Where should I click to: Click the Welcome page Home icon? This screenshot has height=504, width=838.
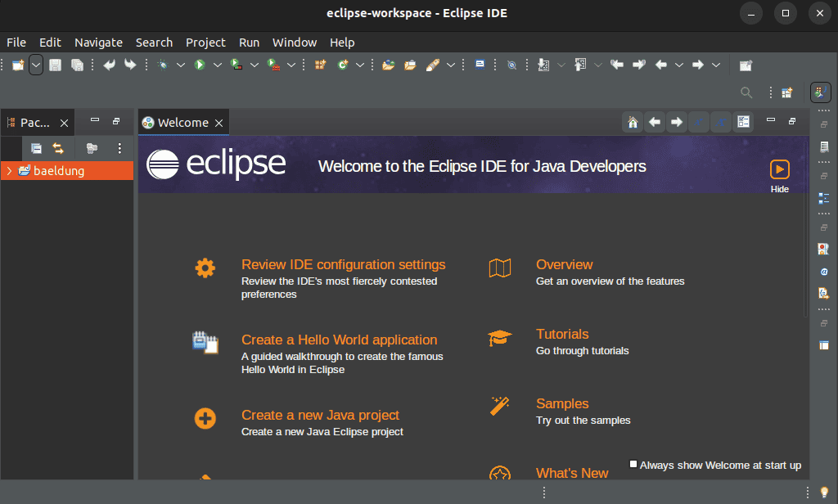632,123
